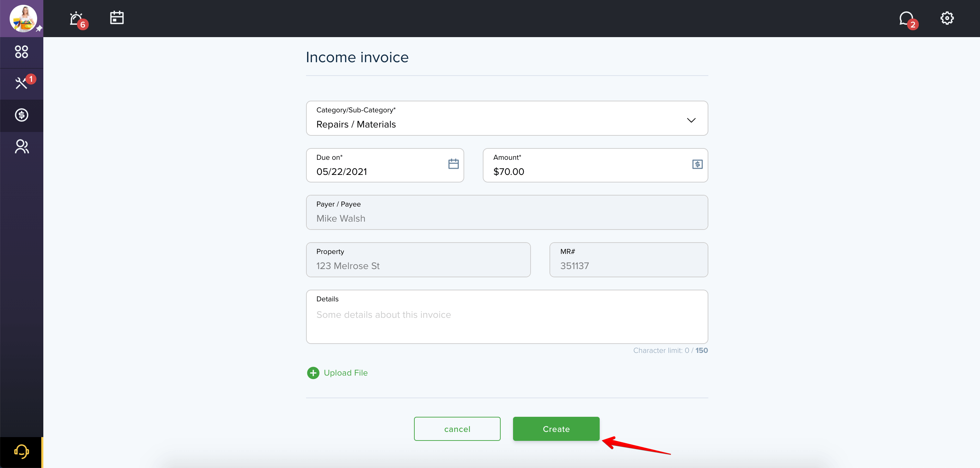Open the accounting dollar icon in sidebar
Screen dimensions: 980x468
pyautogui.click(x=22, y=115)
